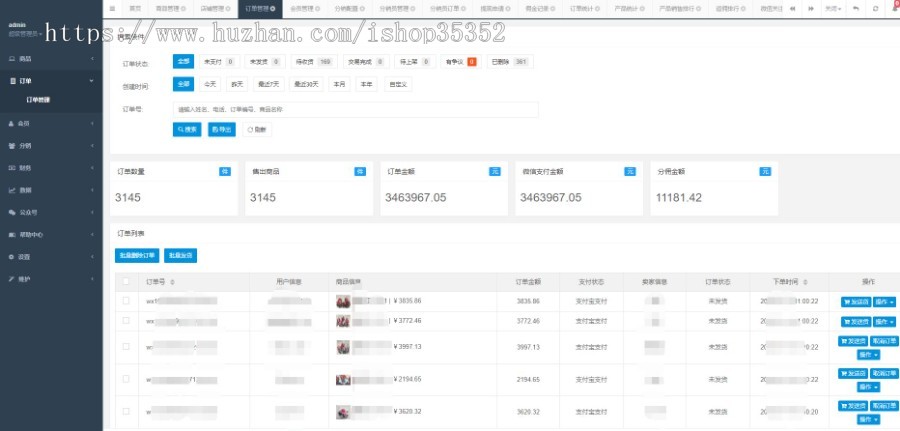Tick the checkbox for the 3620.32 order
Image resolution: width=900 pixels, height=431 pixels.
(126, 411)
